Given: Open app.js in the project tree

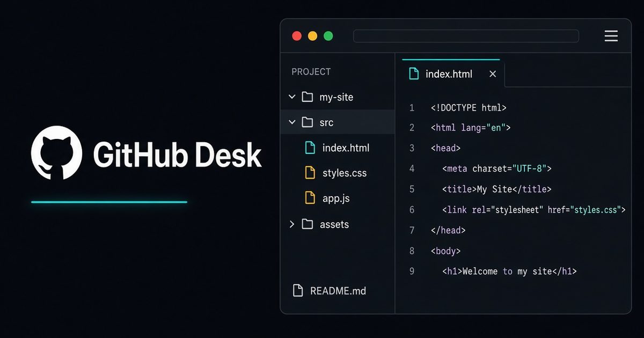Looking at the screenshot, I should (x=336, y=198).
